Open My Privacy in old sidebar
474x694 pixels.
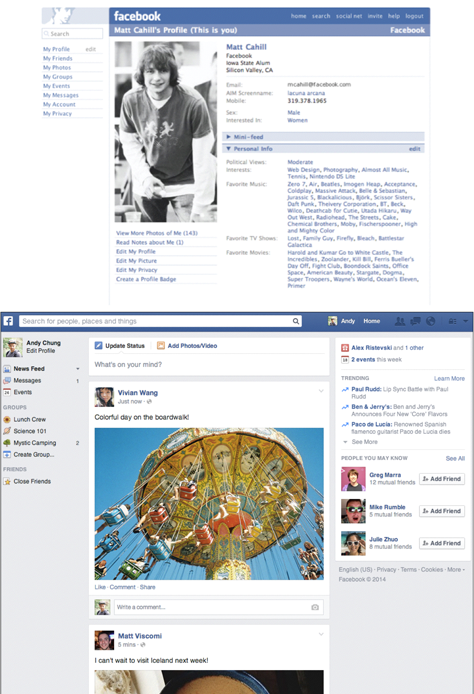click(57, 114)
